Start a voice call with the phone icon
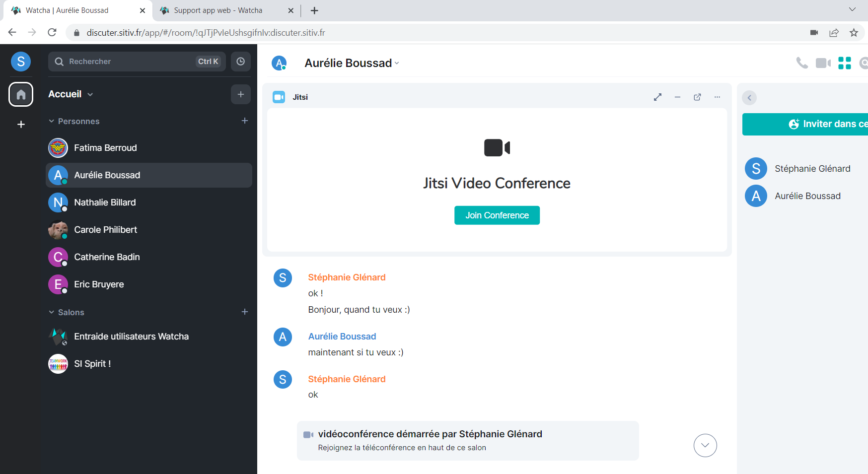This screenshot has width=868, height=474. (801, 63)
